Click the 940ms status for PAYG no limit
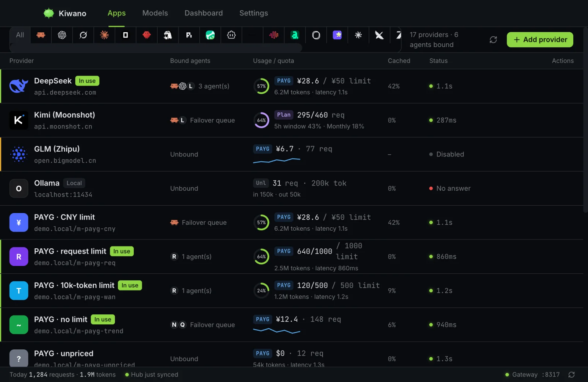The width and height of the screenshot is (588, 382). (443, 325)
